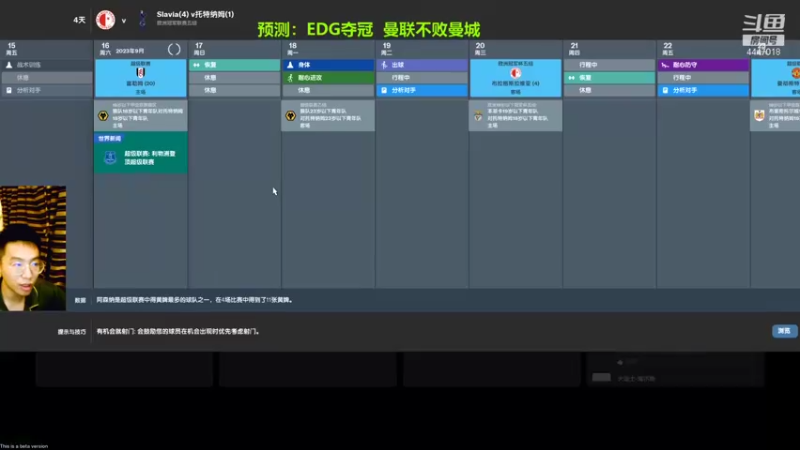The width and height of the screenshot is (800, 450).
Task: Click the 分析对手 clipboard icon on day 22
Action: point(665,90)
